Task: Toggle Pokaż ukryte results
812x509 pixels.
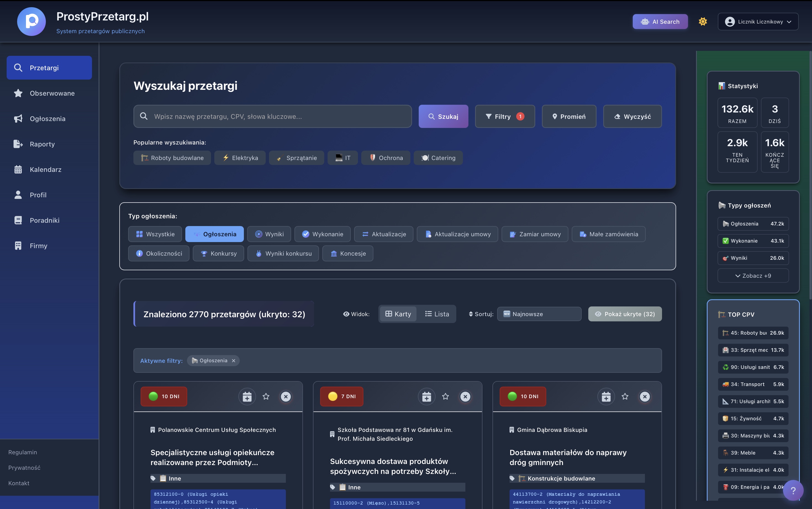Action: pyautogui.click(x=625, y=314)
